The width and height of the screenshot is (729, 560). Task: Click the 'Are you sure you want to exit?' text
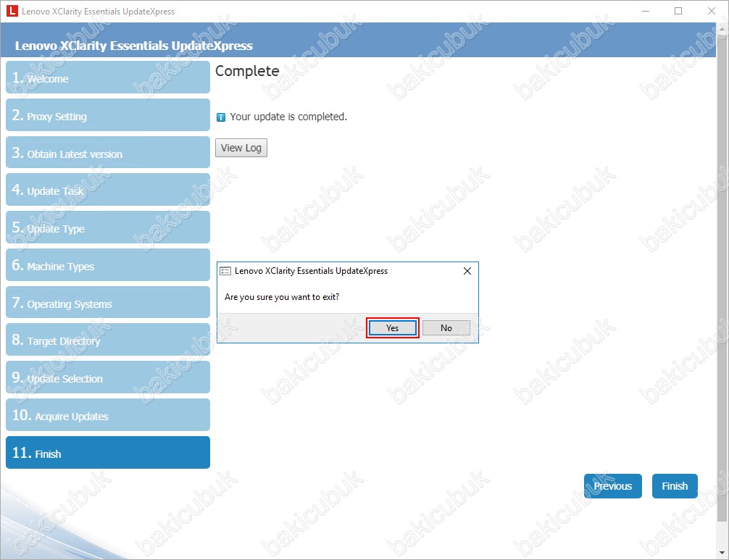282,297
